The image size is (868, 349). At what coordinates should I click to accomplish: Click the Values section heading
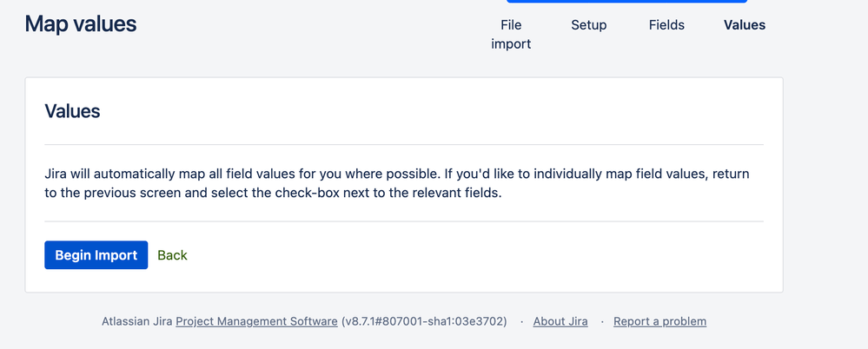72,111
